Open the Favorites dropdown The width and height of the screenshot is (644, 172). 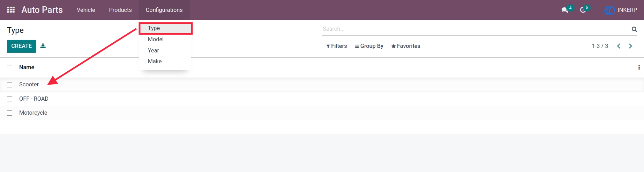pyautogui.click(x=406, y=46)
